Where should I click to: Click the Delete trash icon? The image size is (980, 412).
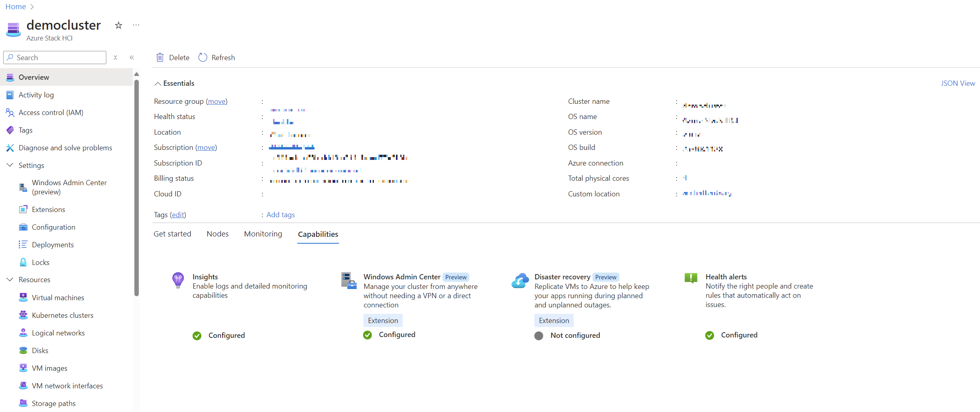(x=160, y=57)
